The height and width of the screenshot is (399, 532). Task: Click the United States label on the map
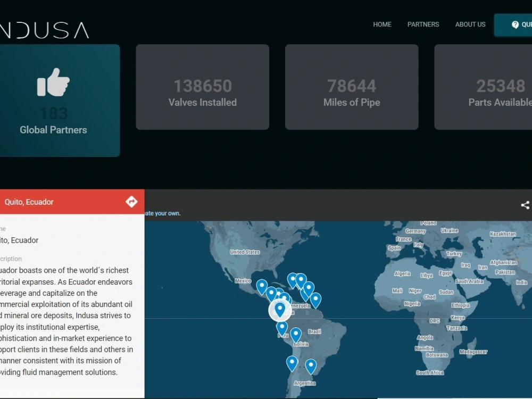(x=245, y=252)
